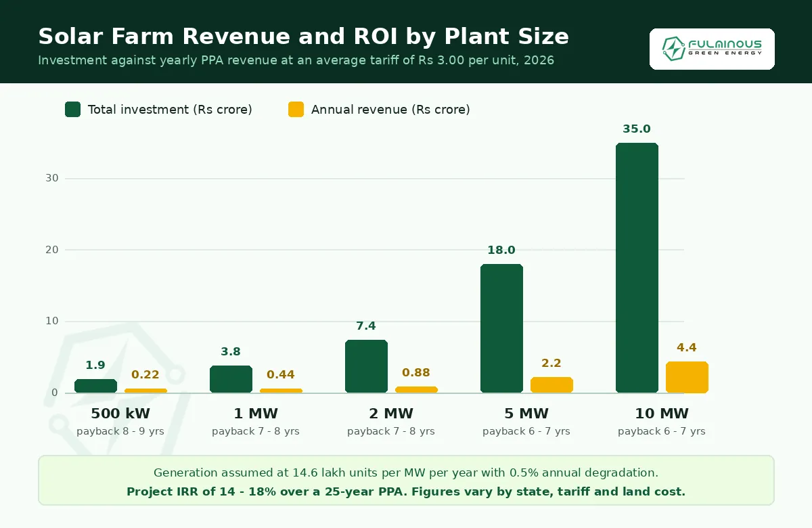Click 'payback 7 - 8 yrs' under 2 MW
Screen dimensions: 812x528
(391, 431)
